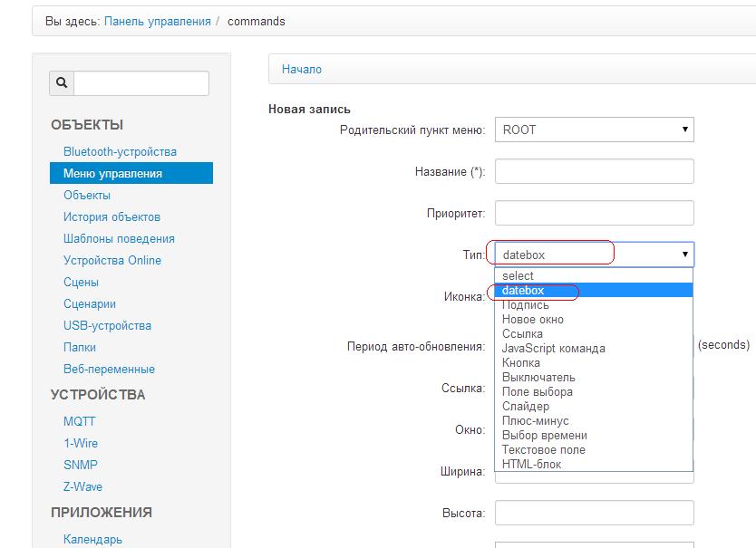
Task: Open the parent menu item ROOT dropdown
Action: tap(594, 130)
